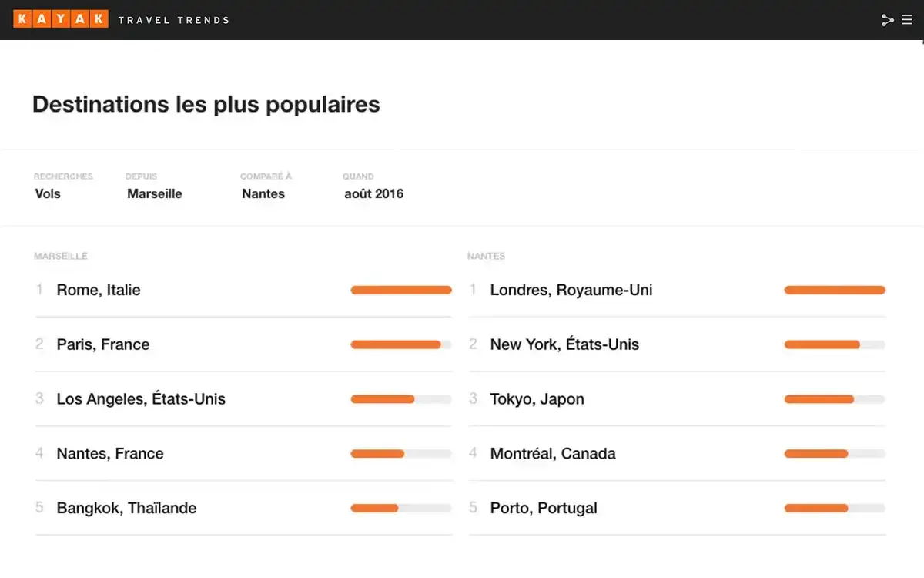The width and height of the screenshot is (924, 578).
Task: Open the Quand selector août 2016
Action: pos(373,193)
